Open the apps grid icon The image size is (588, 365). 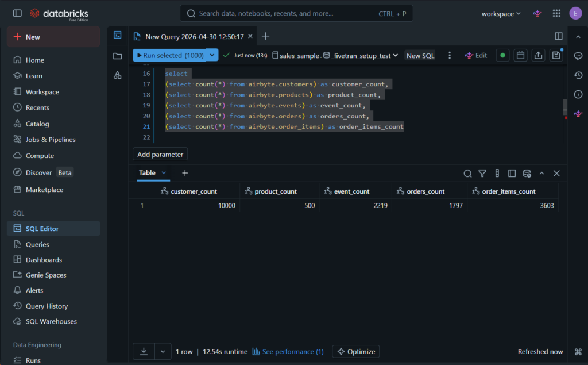pyautogui.click(x=556, y=14)
